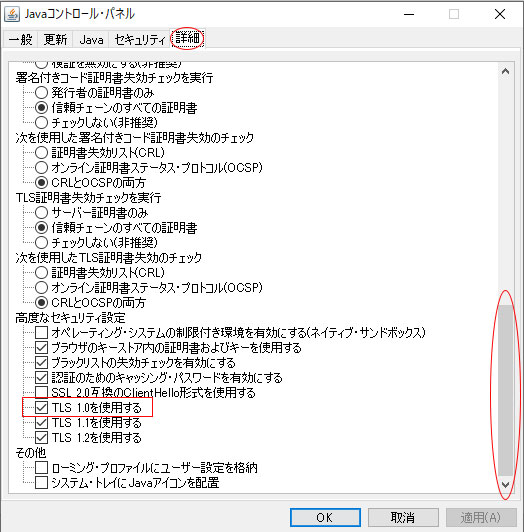Click the vertical scrollbar thumb
Screen dimensions: 524x532
click(x=505, y=390)
